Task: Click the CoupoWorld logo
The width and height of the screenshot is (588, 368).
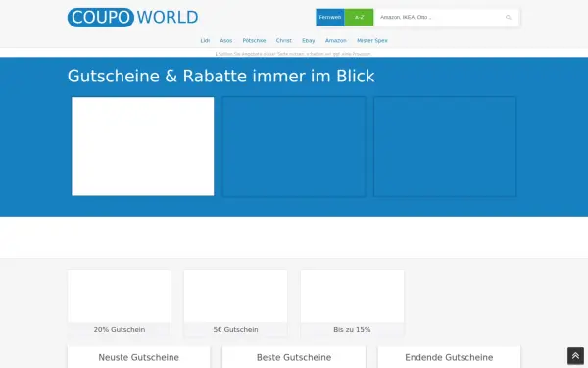Action: (132, 18)
